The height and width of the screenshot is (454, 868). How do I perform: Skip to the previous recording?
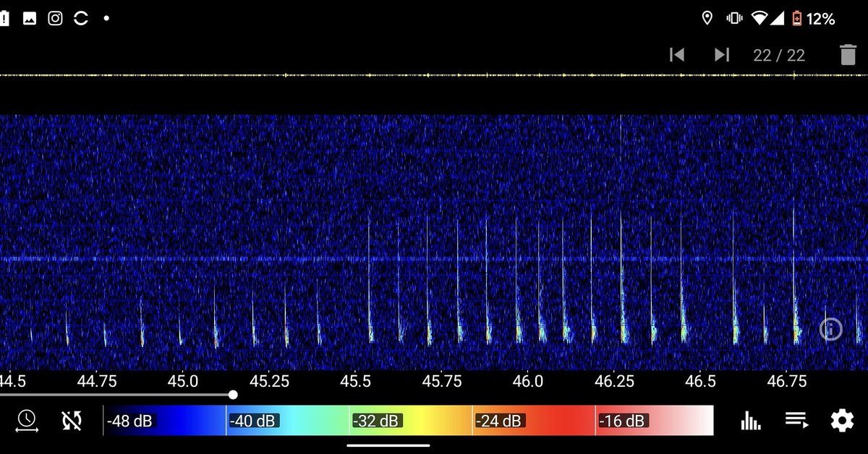click(677, 55)
